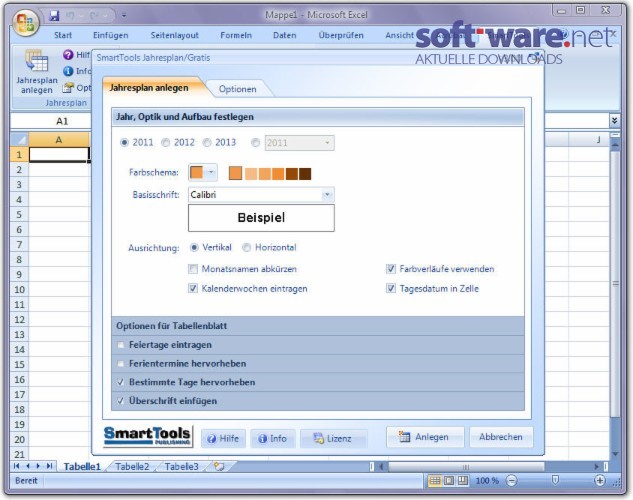The height and width of the screenshot is (500, 633).
Task: Click the horizontal scrollbar thumb
Action: 466,467
